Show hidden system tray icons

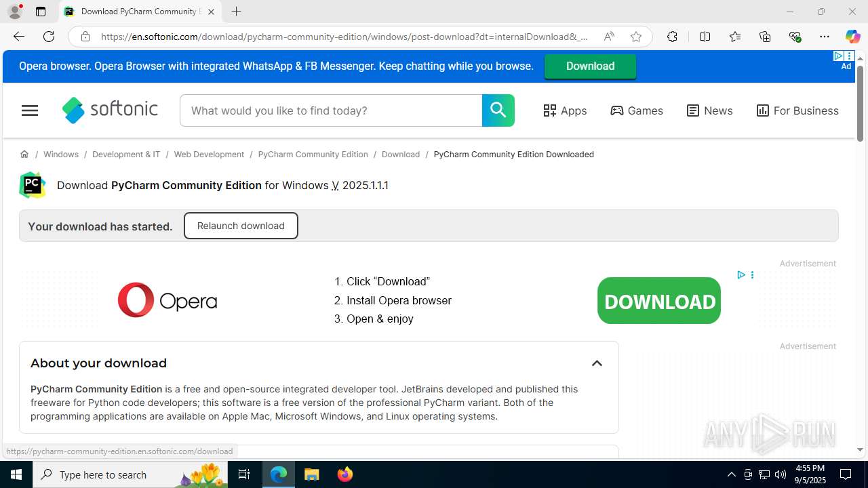pyautogui.click(x=732, y=474)
